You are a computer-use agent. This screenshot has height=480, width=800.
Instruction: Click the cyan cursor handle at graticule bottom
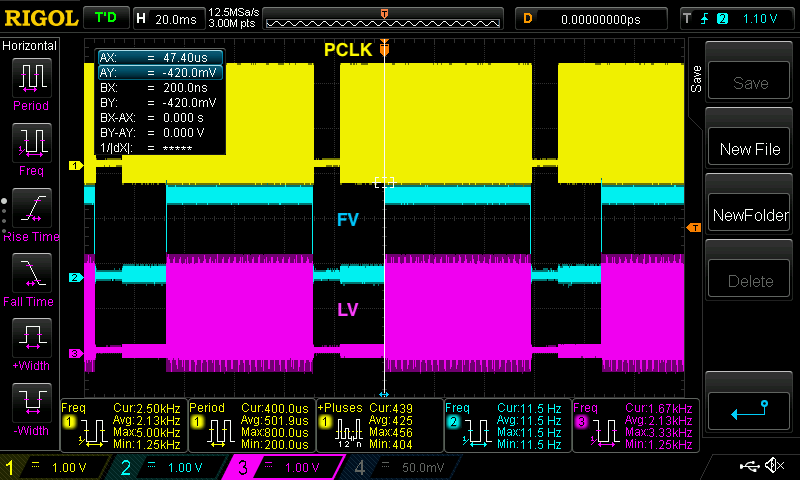384,394
